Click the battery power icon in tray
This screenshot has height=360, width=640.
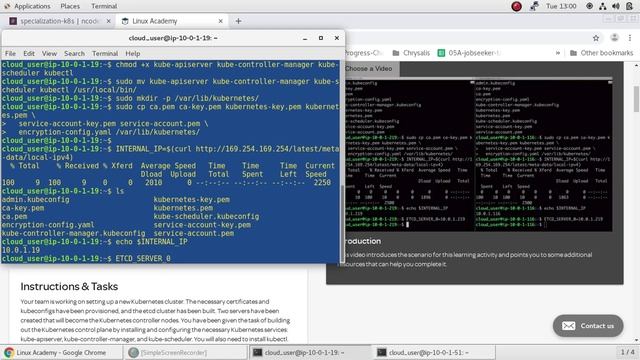[629, 6]
